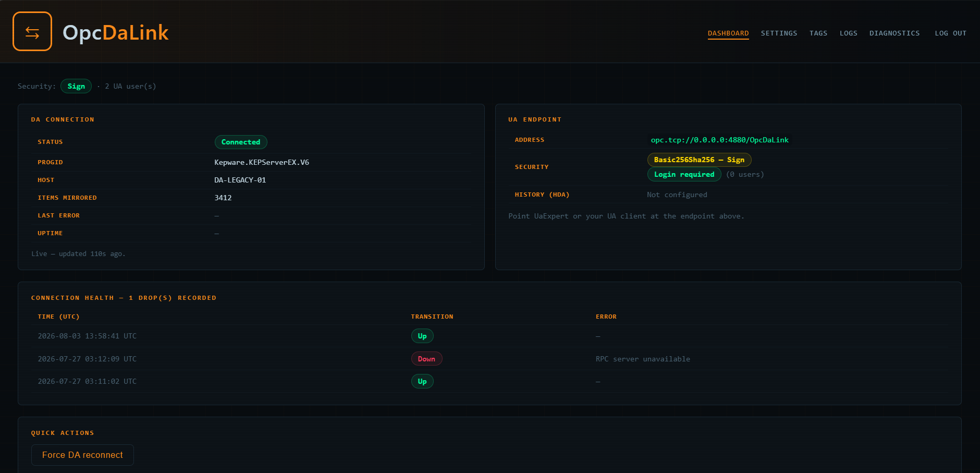The height and width of the screenshot is (473, 980).
Task: Click the Items Mirrored label
Action: (x=67, y=198)
